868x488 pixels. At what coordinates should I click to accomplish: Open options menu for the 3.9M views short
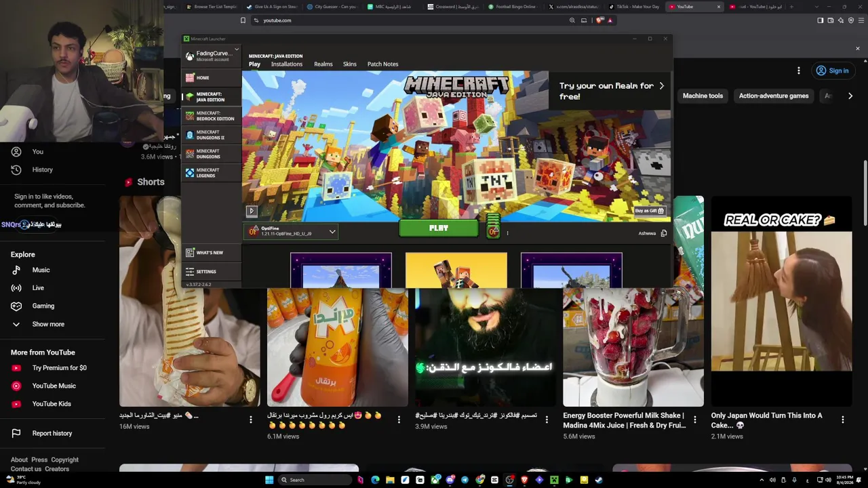[x=547, y=420]
